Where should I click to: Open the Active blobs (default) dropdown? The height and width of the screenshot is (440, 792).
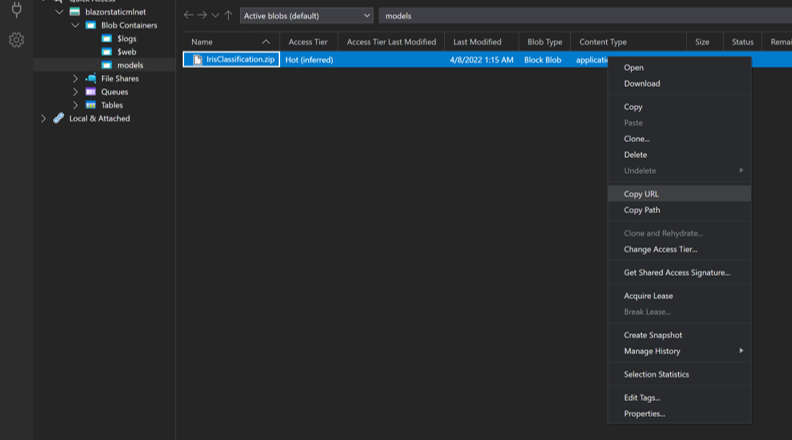(307, 16)
